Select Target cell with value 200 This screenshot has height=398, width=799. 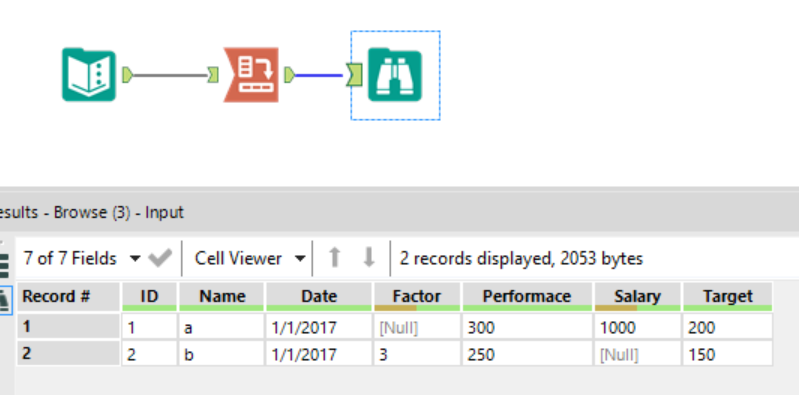click(728, 327)
